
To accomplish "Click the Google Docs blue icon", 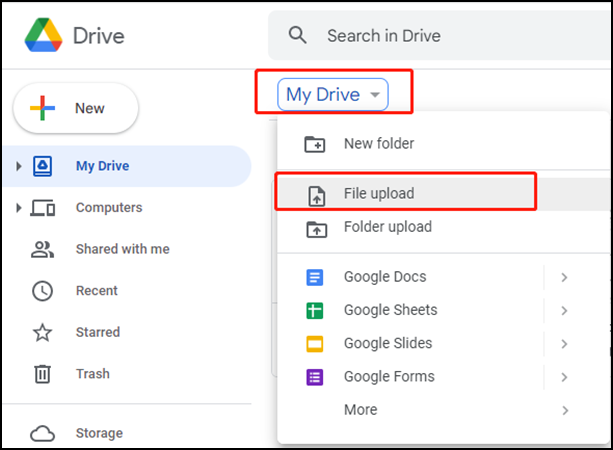I will point(315,278).
